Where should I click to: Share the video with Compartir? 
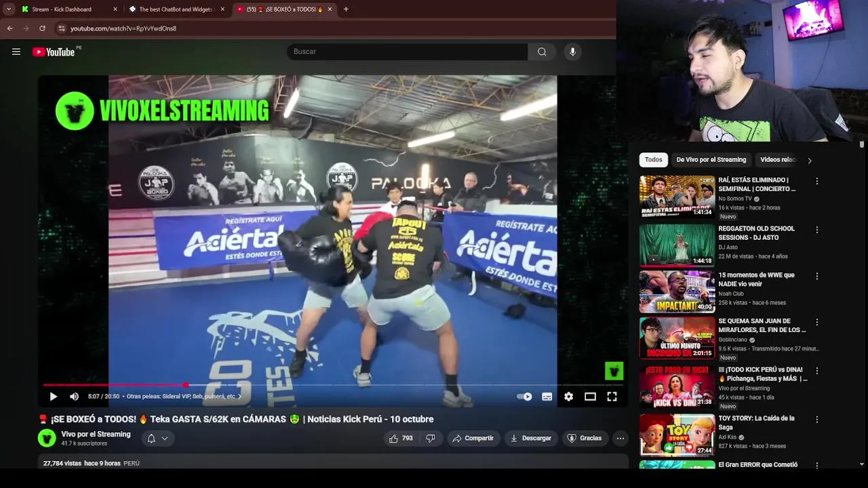[473, 438]
